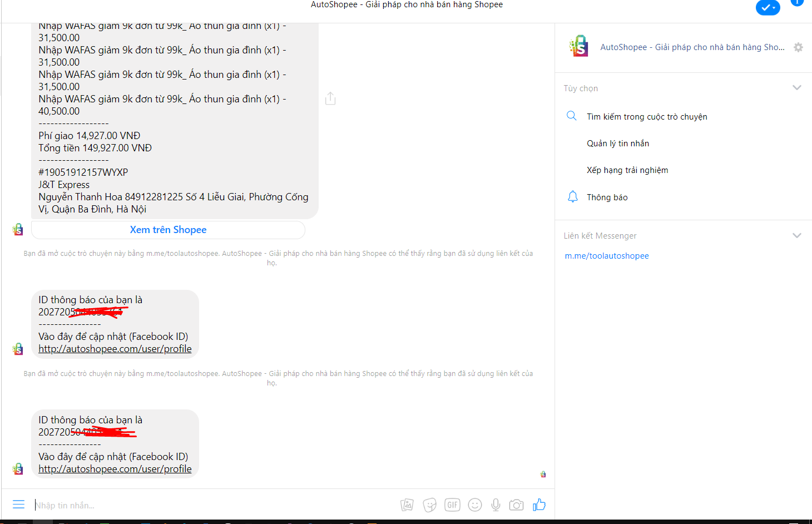The width and height of the screenshot is (812, 524).
Task: Click the window title AutoShopee header text
Action: point(407,4)
